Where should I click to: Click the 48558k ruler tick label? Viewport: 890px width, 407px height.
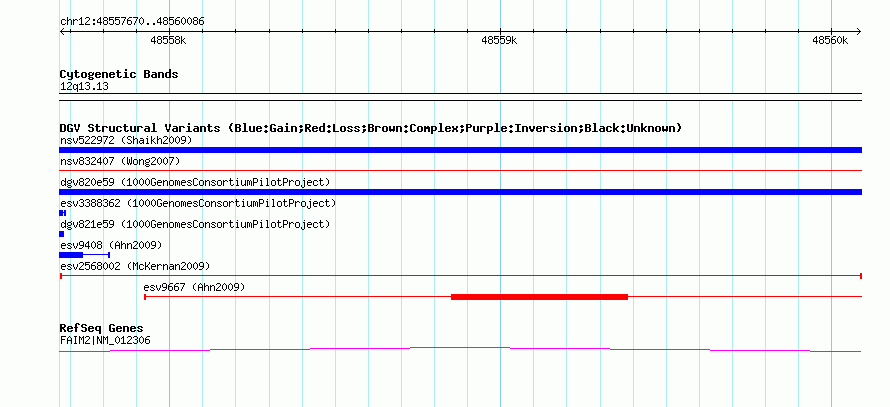[x=168, y=40]
